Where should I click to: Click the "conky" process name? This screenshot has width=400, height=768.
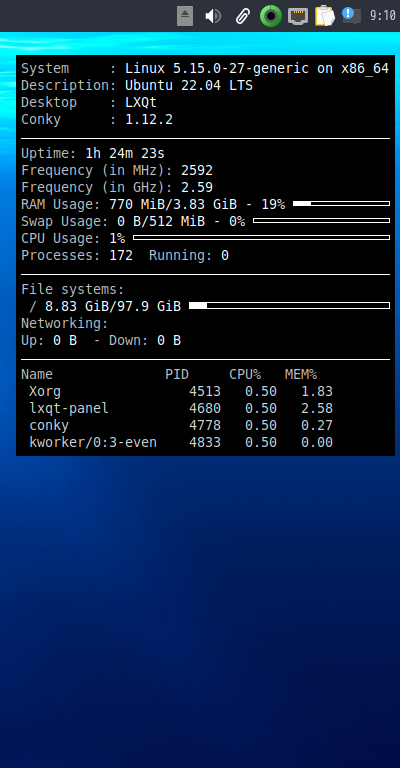(49, 426)
